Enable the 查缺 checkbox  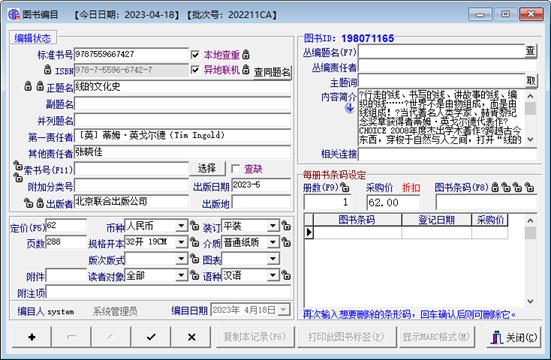point(236,169)
